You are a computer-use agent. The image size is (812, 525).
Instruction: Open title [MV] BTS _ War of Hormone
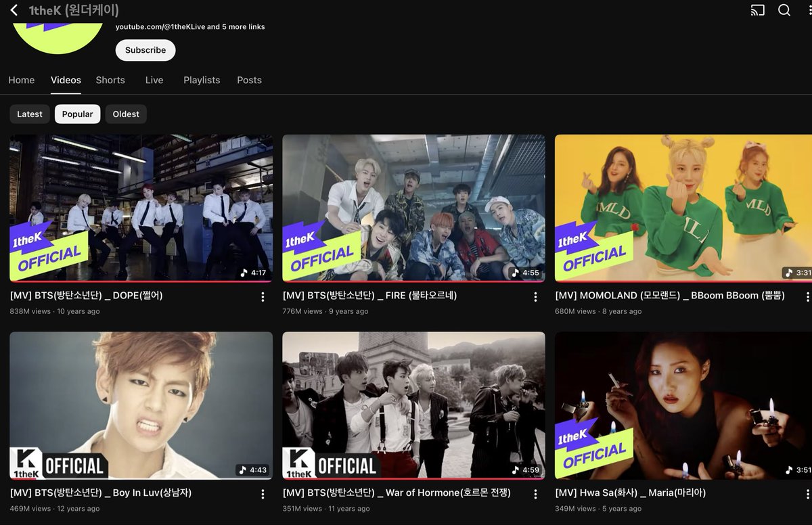coord(397,493)
